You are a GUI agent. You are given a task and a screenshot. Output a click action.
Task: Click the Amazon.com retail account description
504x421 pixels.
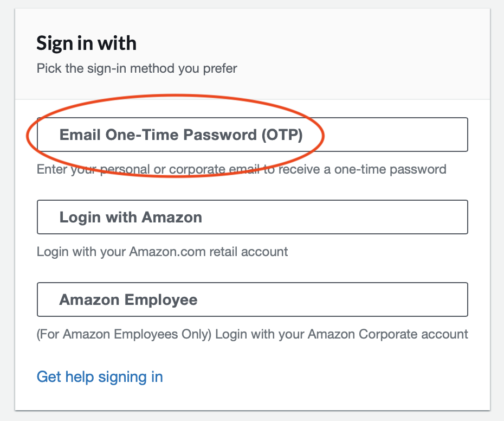pyautogui.click(x=162, y=252)
